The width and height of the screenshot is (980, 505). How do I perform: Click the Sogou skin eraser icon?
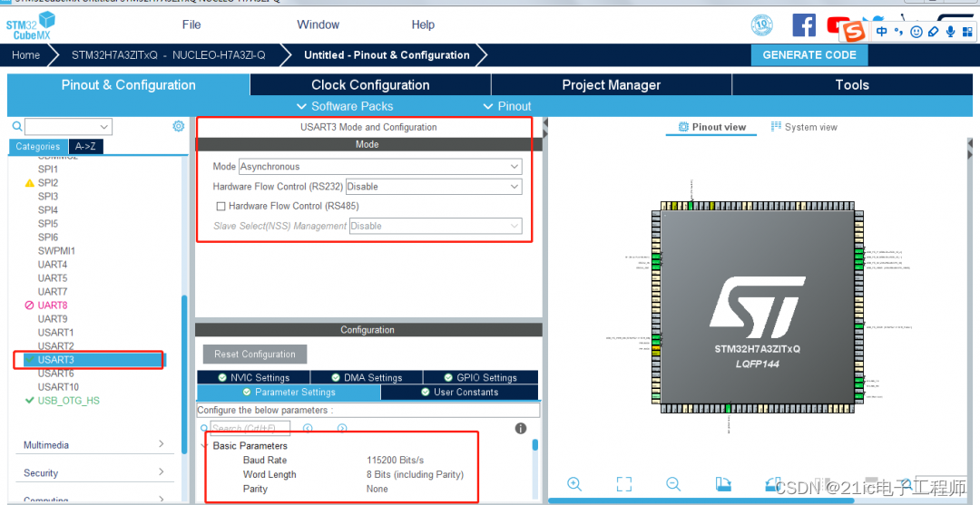click(x=934, y=31)
